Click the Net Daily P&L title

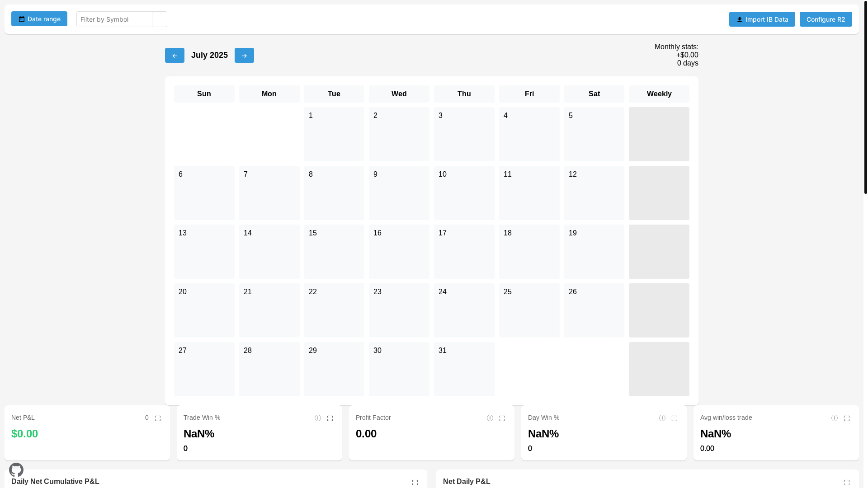point(467,482)
